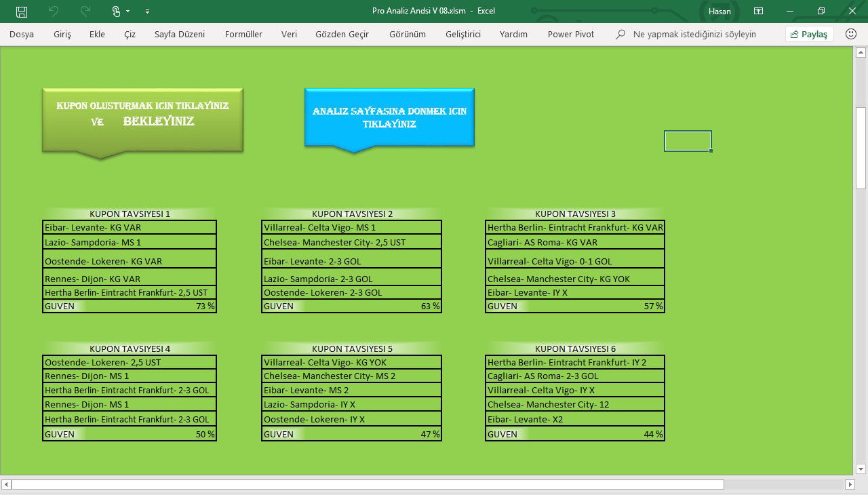Select the 'KUPON TAVSIYESI 5' header
Screen dimensions: 868x495
pyautogui.click(x=352, y=349)
